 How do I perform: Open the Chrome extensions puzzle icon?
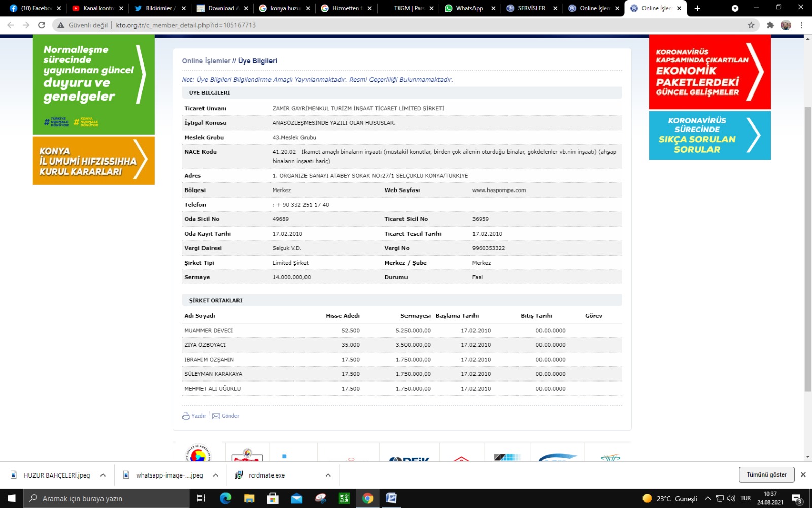click(770, 25)
